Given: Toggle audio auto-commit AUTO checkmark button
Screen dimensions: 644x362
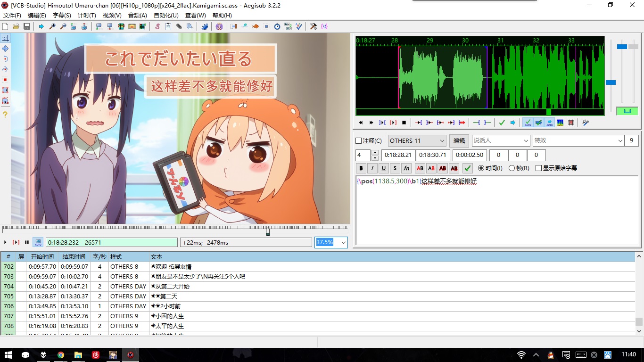Looking at the screenshot, I should (528, 123).
